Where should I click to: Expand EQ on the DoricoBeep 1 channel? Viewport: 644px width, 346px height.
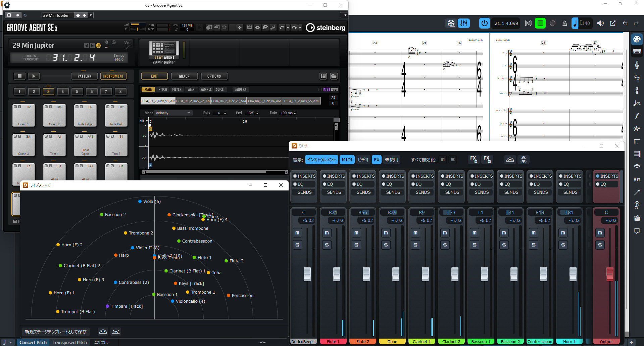(x=304, y=184)
